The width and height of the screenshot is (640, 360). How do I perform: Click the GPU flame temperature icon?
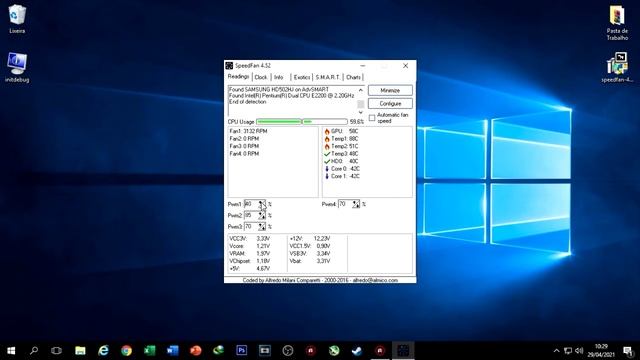click(x=327, y=131)
